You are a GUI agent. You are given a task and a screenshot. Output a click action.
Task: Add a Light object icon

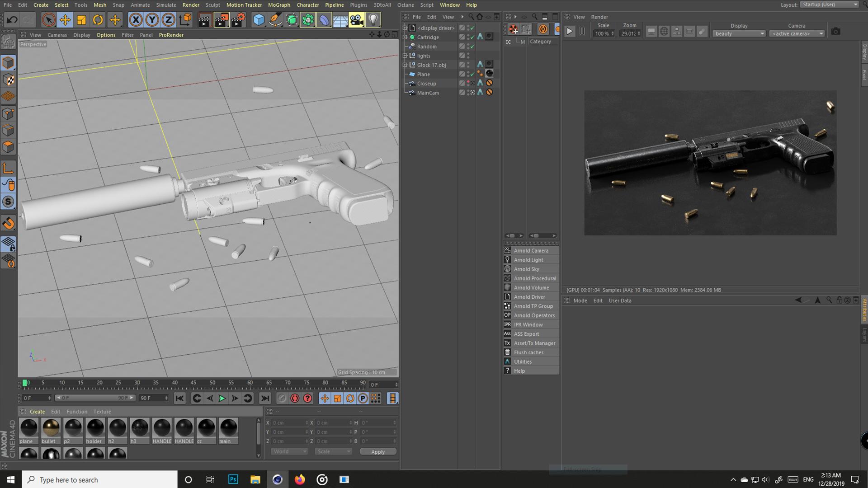point(373,20)
